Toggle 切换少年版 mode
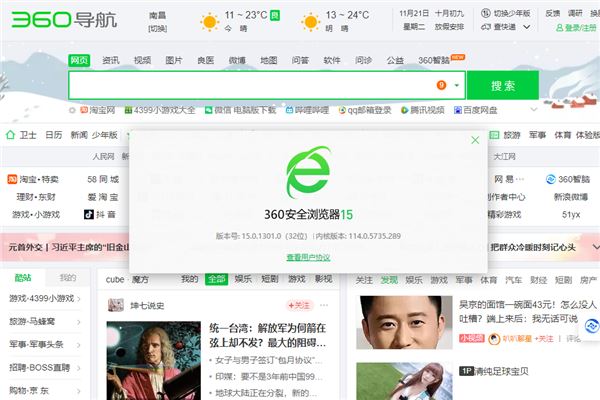 [505, 13]
